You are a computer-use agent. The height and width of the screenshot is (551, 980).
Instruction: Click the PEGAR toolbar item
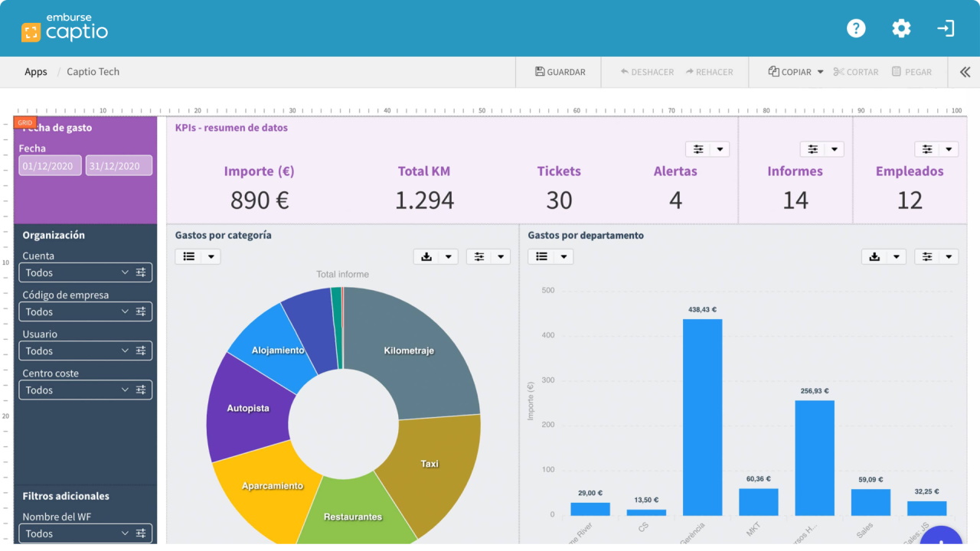[912, 72]
